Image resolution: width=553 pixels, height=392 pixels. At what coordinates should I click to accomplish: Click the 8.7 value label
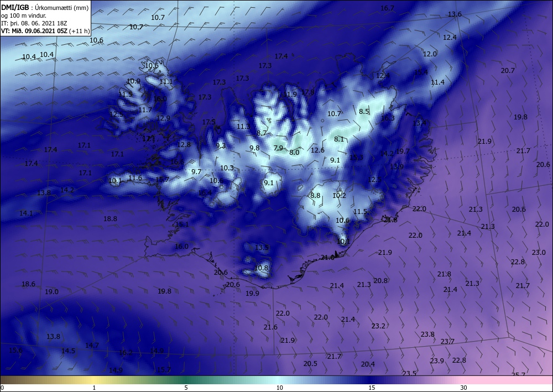[262, 133]
